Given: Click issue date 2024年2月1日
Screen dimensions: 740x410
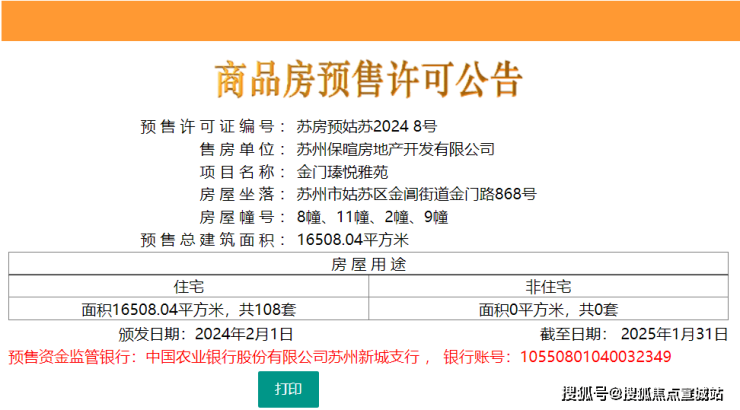Looking at the screenshot, I should [x=244, y=334].
